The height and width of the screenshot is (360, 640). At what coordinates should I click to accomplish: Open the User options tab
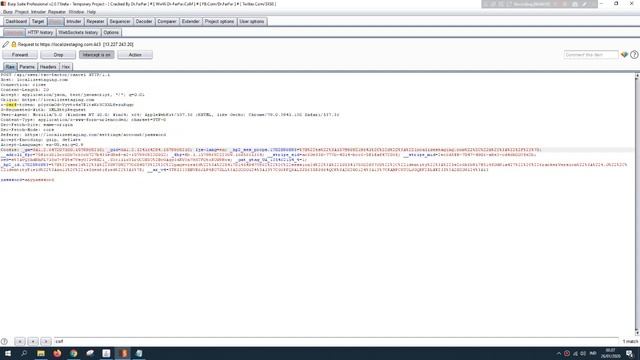coord(252,22)
